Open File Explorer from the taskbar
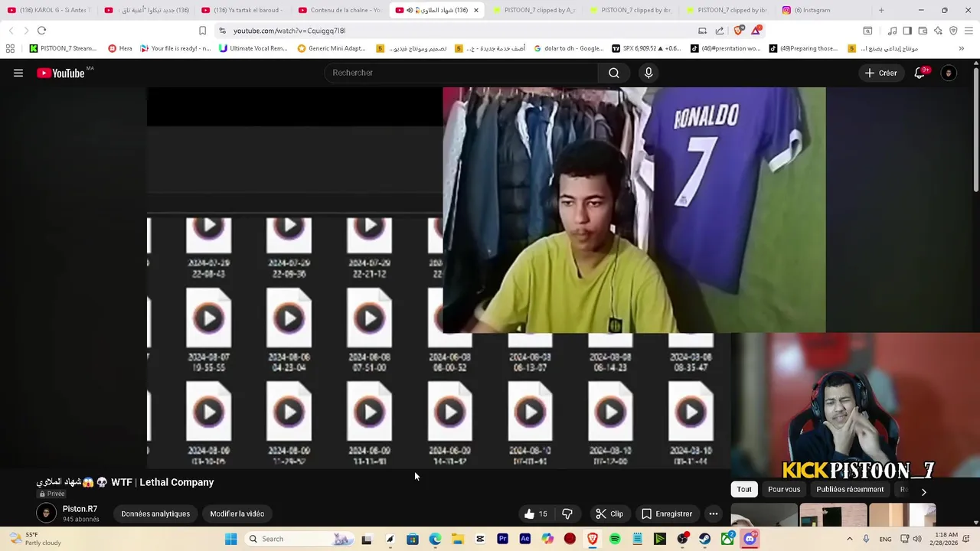This screenshot has width=980, height=551. tap(457, 539)
